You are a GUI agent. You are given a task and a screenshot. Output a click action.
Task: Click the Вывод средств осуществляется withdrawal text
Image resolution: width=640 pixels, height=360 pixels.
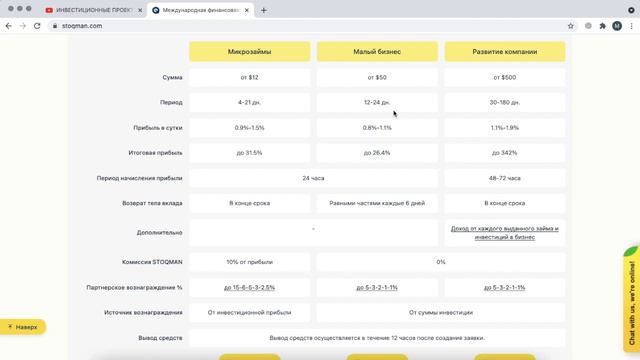point(377,338)
